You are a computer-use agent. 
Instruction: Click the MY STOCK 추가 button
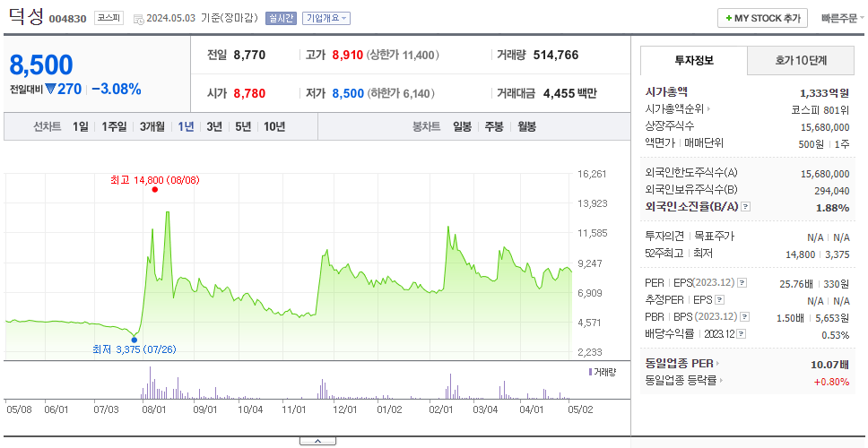click(x=762, y=18)
